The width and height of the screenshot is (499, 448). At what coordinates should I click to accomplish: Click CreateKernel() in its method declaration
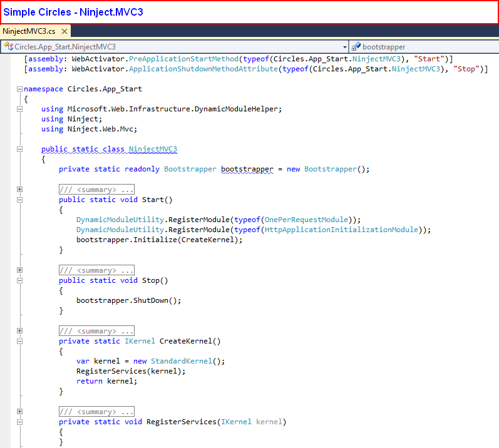[x=190, y=341]
